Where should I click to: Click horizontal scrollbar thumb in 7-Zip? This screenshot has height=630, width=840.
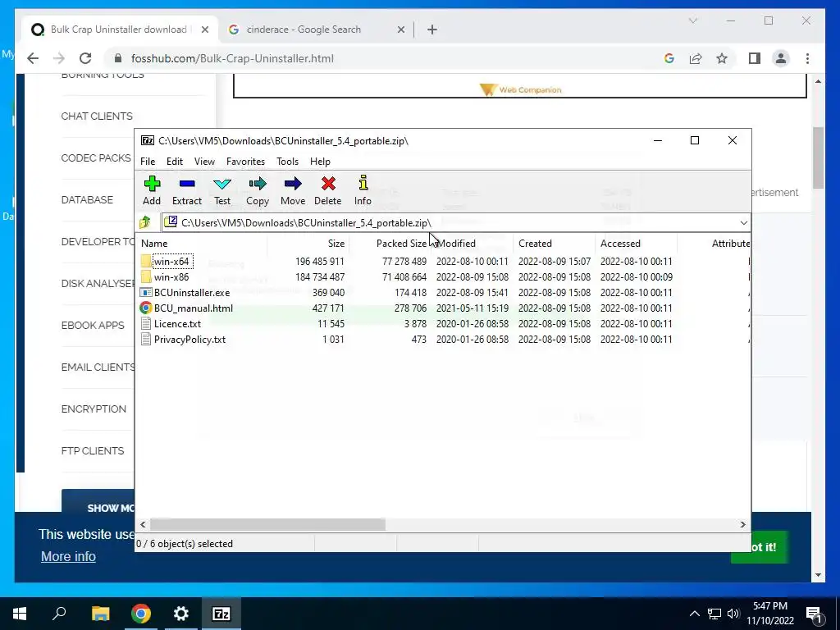pos(268,524)
